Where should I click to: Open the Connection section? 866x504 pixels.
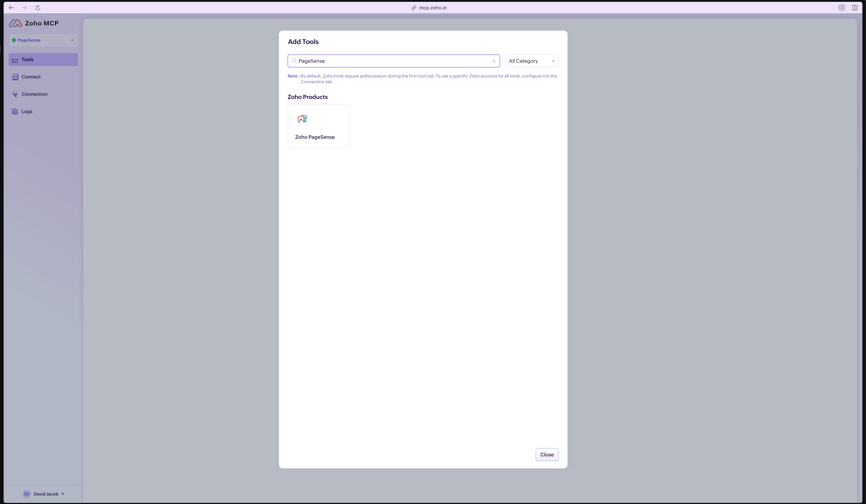point(43,94)
